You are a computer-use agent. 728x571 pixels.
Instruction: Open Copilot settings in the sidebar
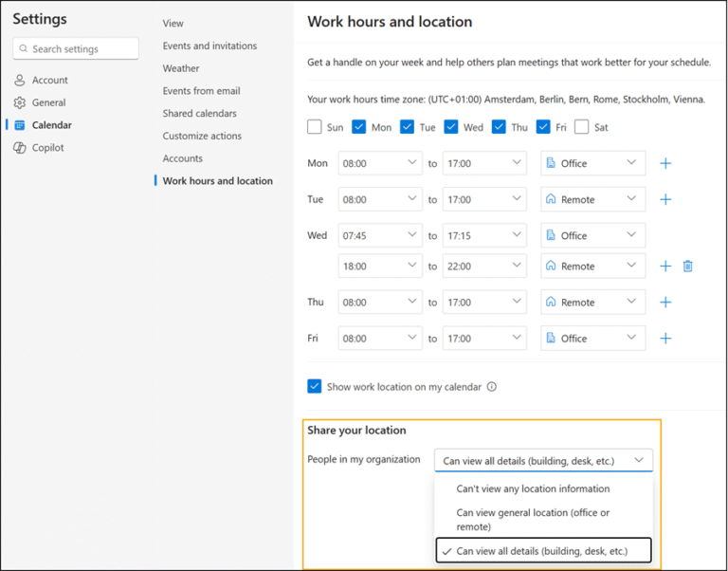[47, 148]
